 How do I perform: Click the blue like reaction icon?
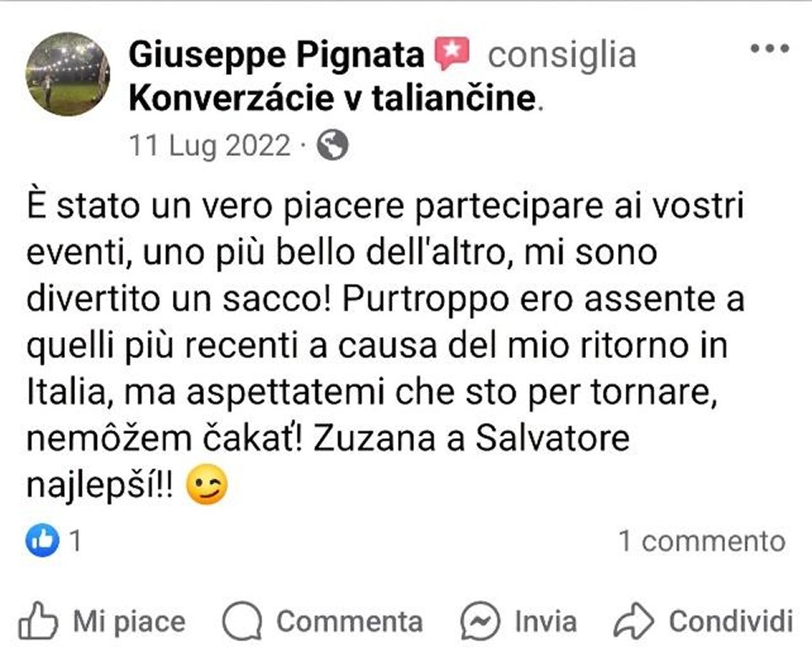[42, 540]
